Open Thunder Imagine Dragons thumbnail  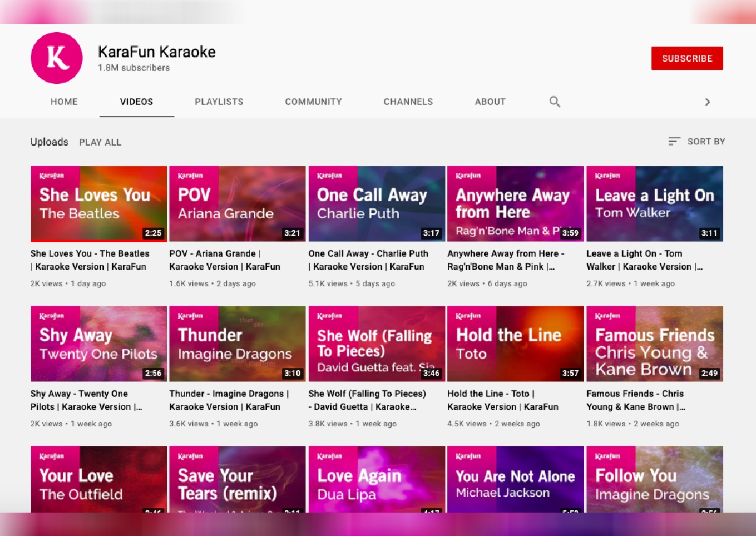tap(238, 344)
